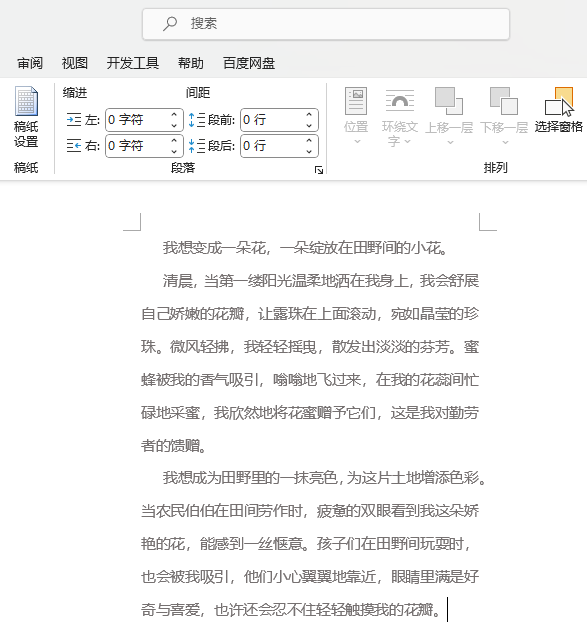Click the line starting 蜂被我的香气吸引
587x644 pixels.
pos(310,380)
